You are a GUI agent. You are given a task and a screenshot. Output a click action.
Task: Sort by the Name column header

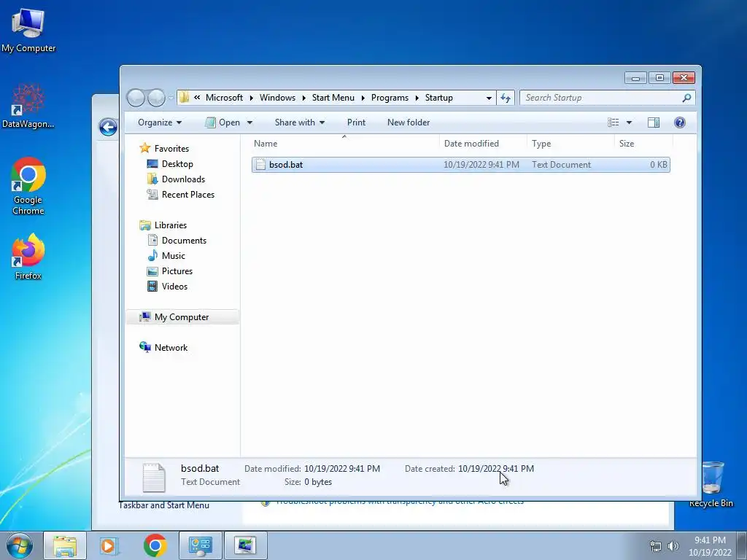[344, 144]
